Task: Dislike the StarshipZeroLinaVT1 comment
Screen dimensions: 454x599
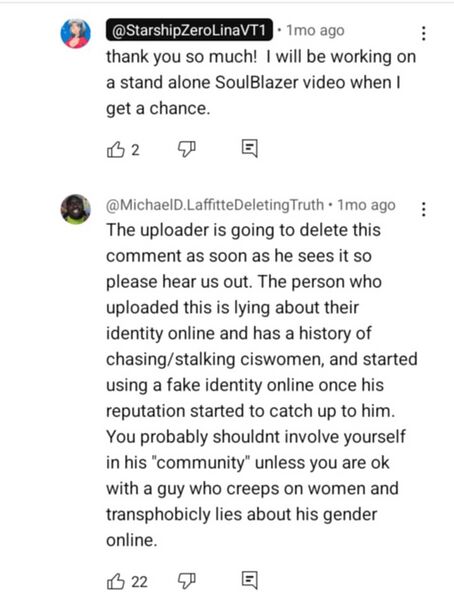Action: coord(186,149)
